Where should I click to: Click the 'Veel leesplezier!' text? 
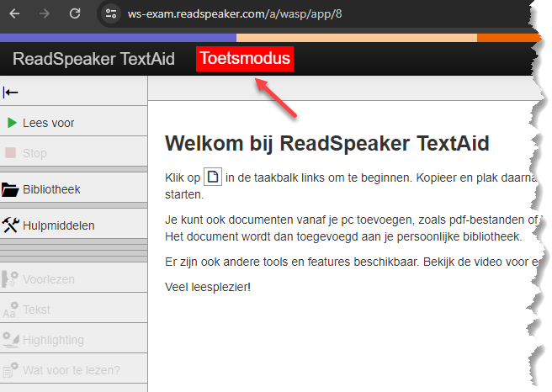208,287
